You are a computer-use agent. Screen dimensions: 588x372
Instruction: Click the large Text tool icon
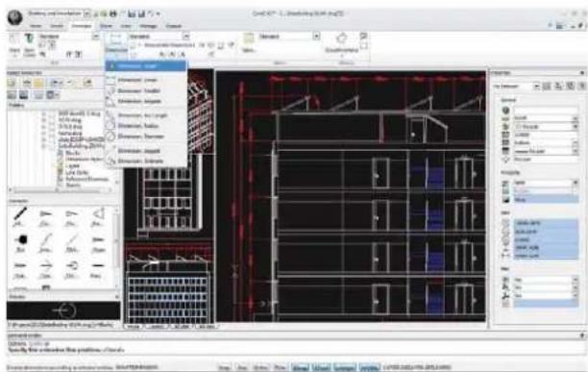point(14,39)
